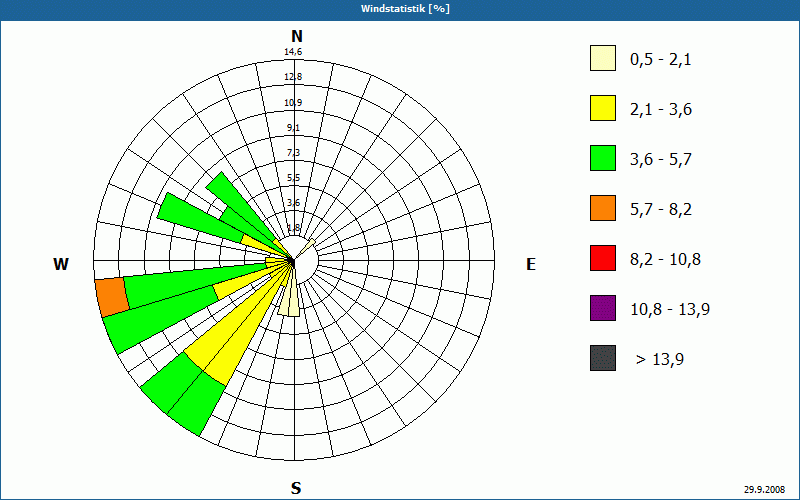
Task: Click the date 29.9.2008
Action: coord(764,489)
